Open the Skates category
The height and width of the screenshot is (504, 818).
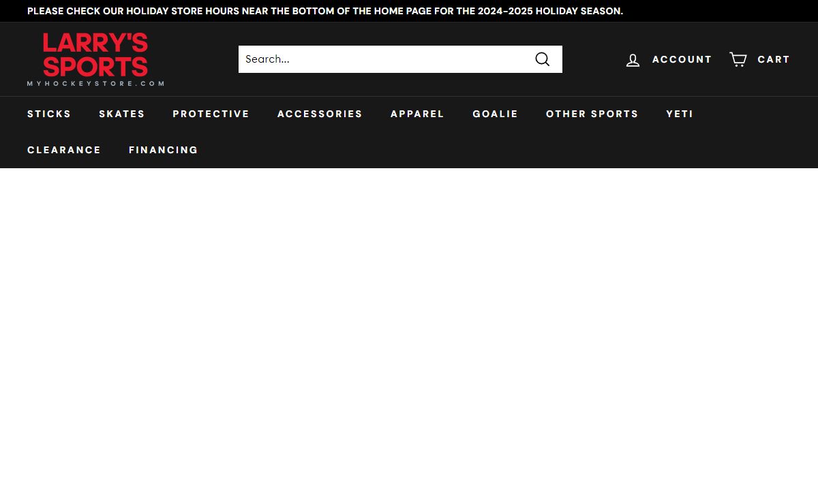pyautogui.click(x=122, y=114)
